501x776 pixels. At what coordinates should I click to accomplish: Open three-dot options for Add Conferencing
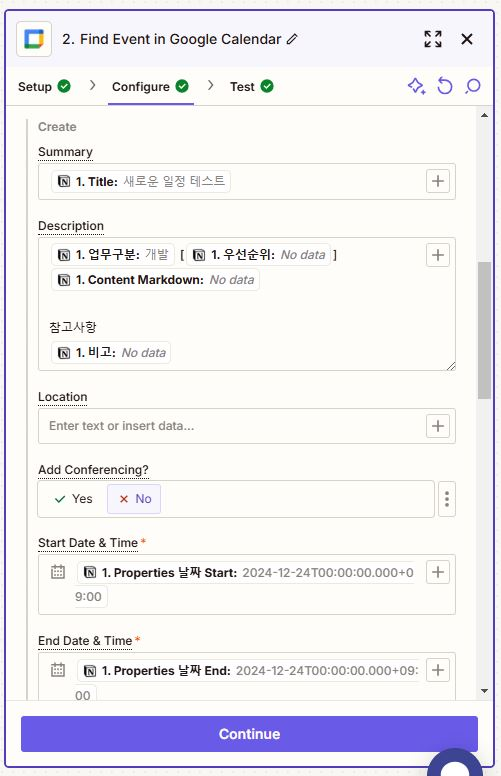click(x=447, y=499)
